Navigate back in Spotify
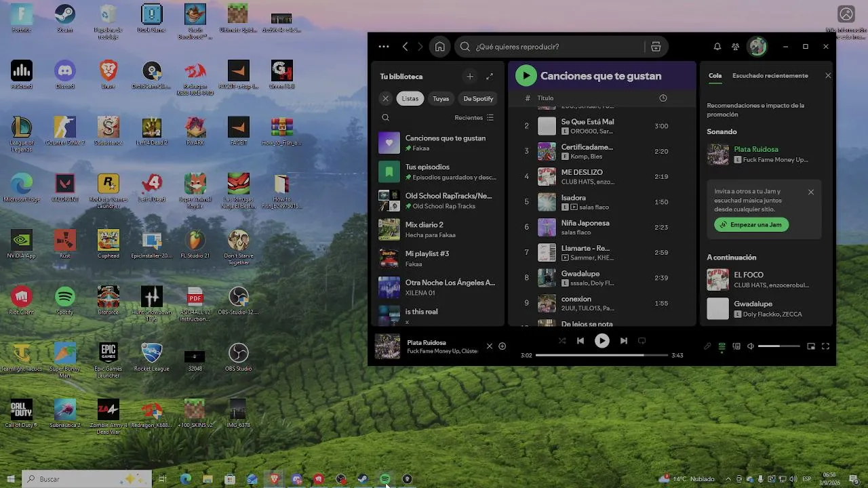 pos(406,47)
